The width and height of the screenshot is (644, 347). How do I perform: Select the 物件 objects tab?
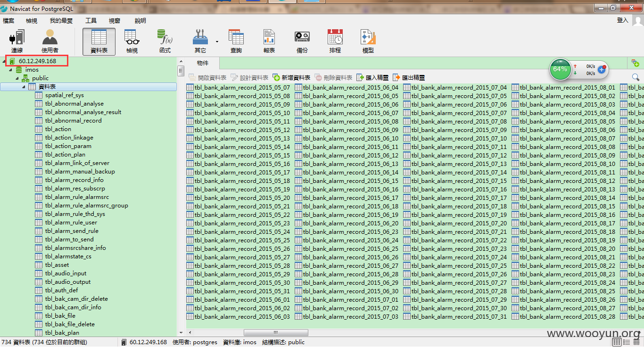[203, 63]
